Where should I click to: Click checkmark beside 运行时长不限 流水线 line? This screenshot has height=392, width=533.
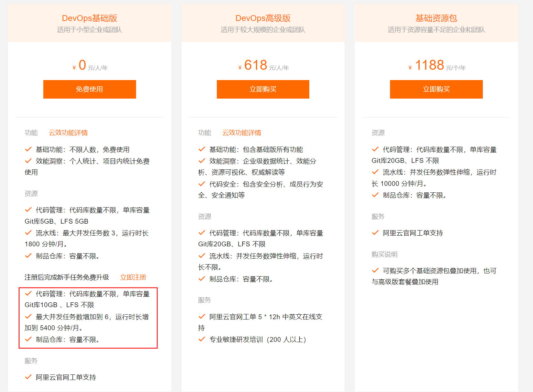(202, 256)
